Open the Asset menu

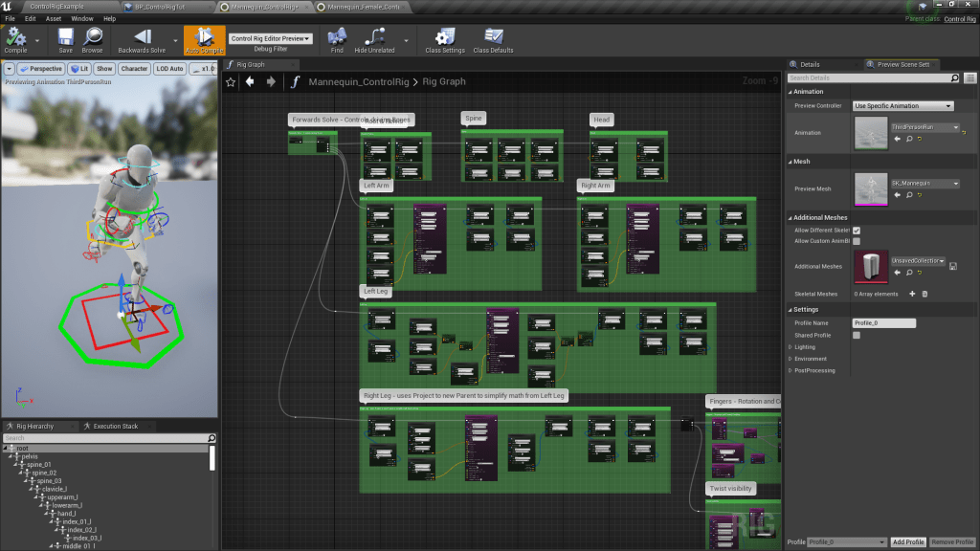pyautogui.click(x=54, y=18)
